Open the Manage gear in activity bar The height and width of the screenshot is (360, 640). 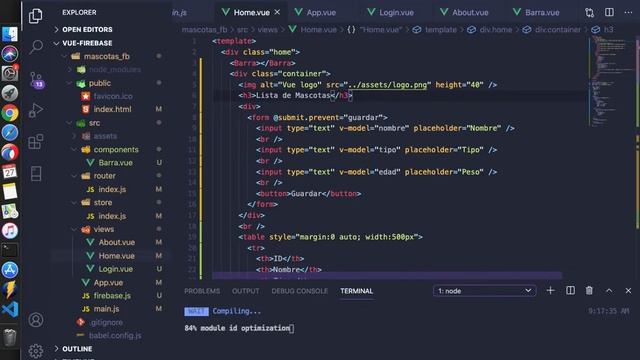[36, 350]
